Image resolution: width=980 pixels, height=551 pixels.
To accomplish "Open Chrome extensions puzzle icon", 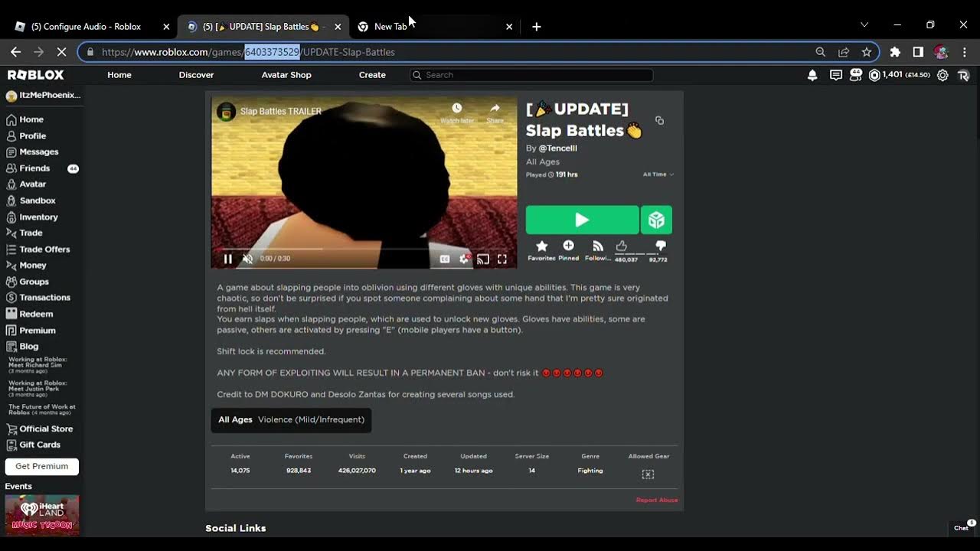I will 895,52.
